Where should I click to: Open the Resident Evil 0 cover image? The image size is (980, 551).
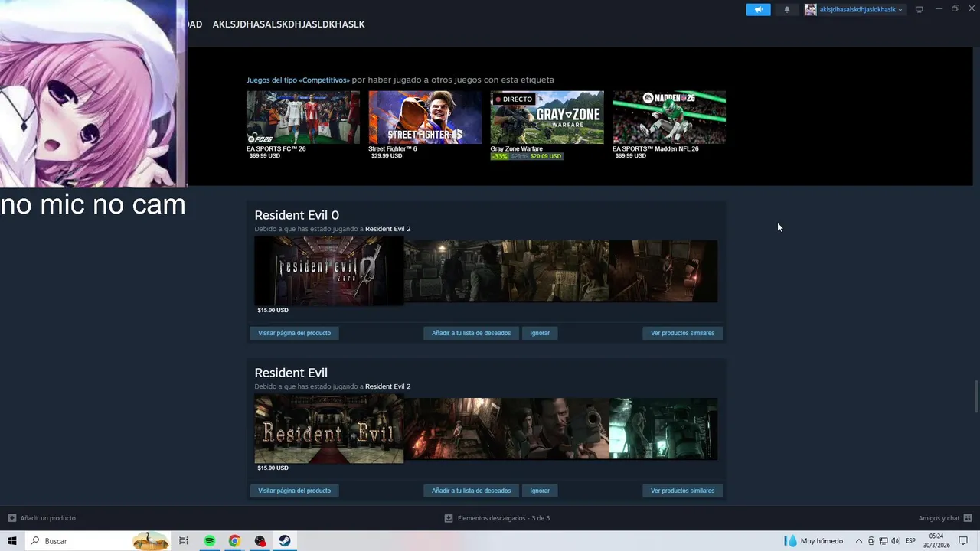point(329,271)
